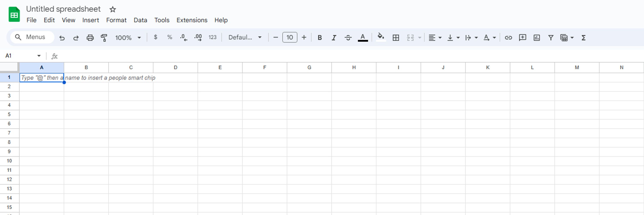Open more number formats 123
Viewport: 644px width, 215px height.
click(213, 37)
